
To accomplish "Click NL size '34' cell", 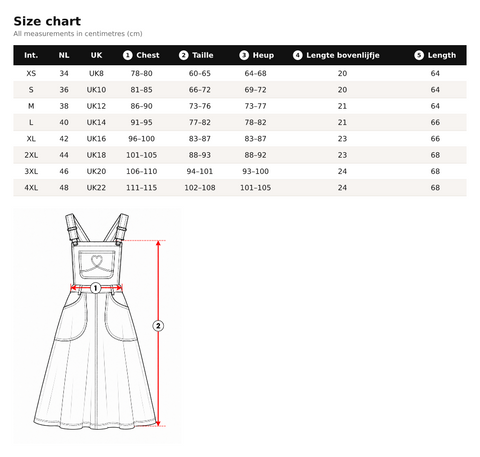I will point(64,73).
